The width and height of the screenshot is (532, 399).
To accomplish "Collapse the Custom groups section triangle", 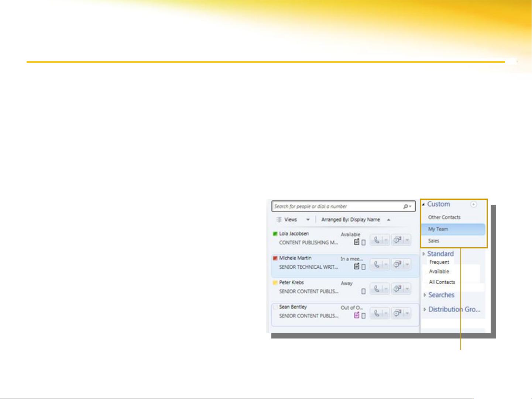I will [423, 204].
